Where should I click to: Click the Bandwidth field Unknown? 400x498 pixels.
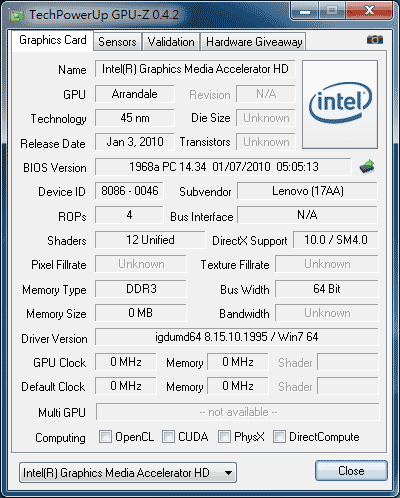coord(327,313)
